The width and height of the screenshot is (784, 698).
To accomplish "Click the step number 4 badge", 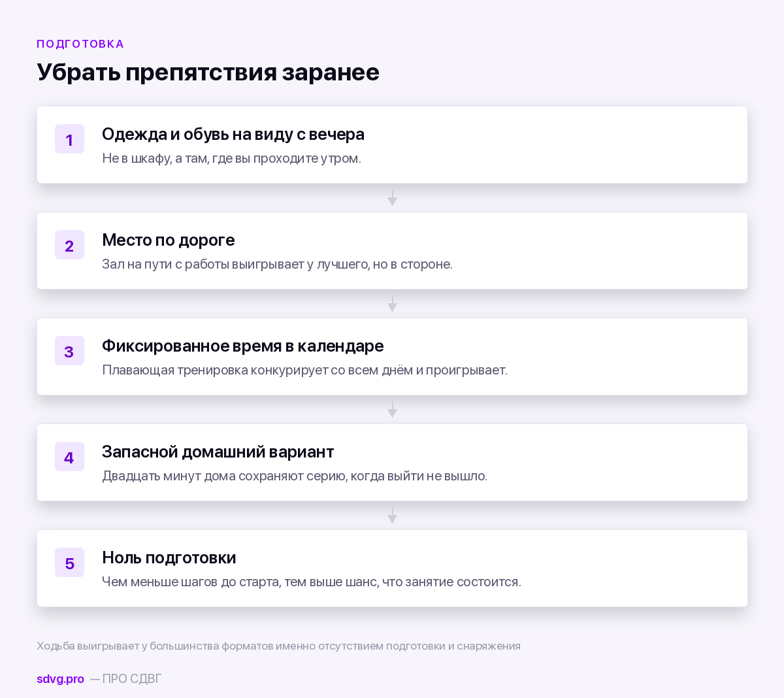I will click(x=69, y=457).
